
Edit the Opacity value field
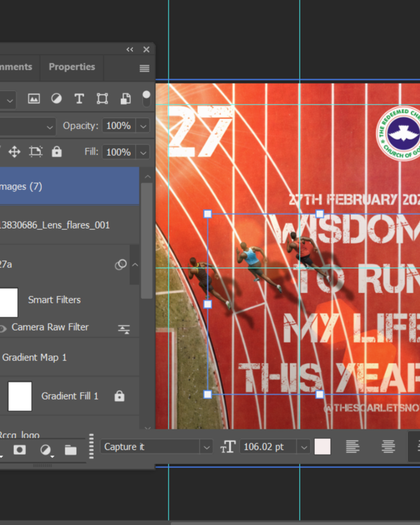tap(118, 126)
